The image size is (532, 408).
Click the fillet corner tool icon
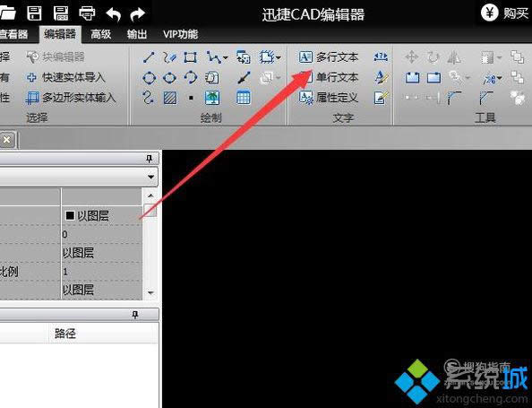[454, 98]
